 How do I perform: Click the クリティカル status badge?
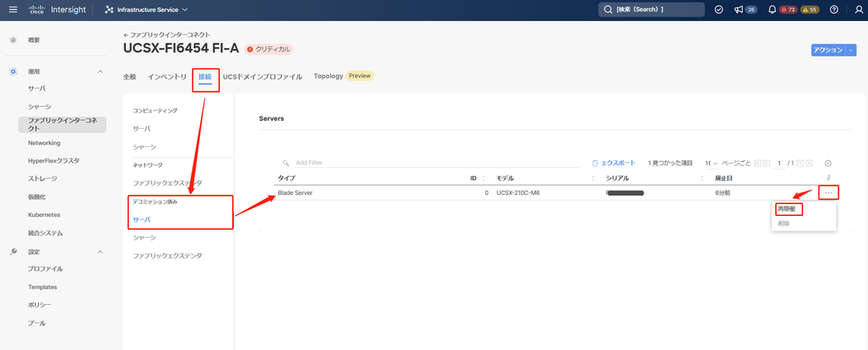click(x=269, y=49)
